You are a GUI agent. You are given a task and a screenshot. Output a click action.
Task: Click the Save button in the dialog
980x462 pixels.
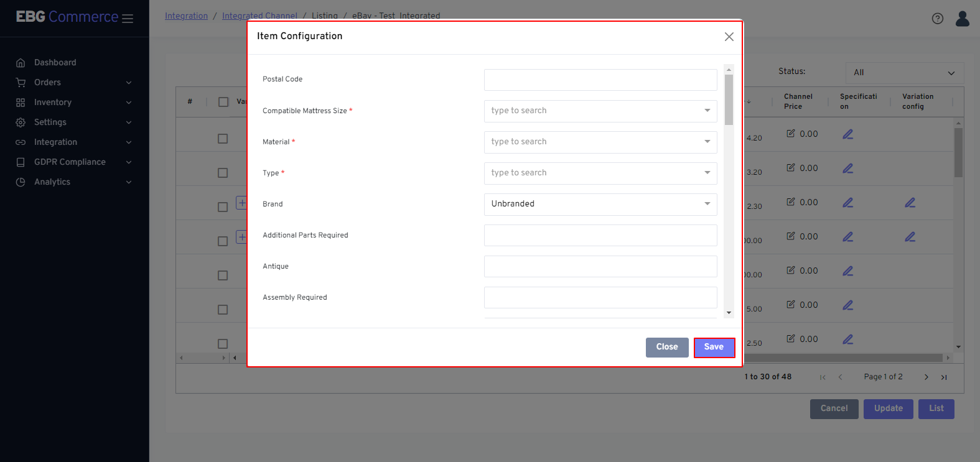coord(714,347)
